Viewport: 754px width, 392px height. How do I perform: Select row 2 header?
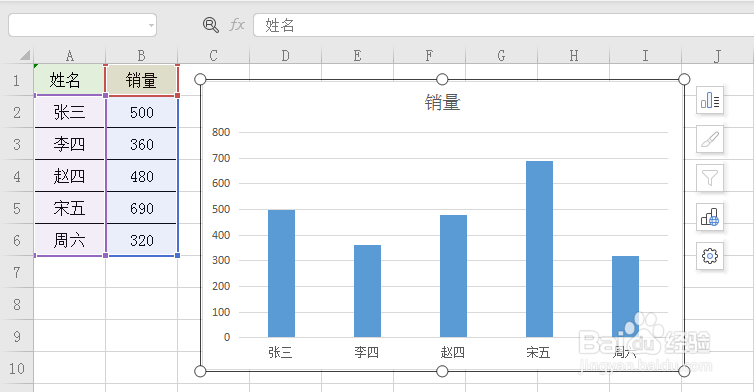pyautogui.click(x=17, y=112)
